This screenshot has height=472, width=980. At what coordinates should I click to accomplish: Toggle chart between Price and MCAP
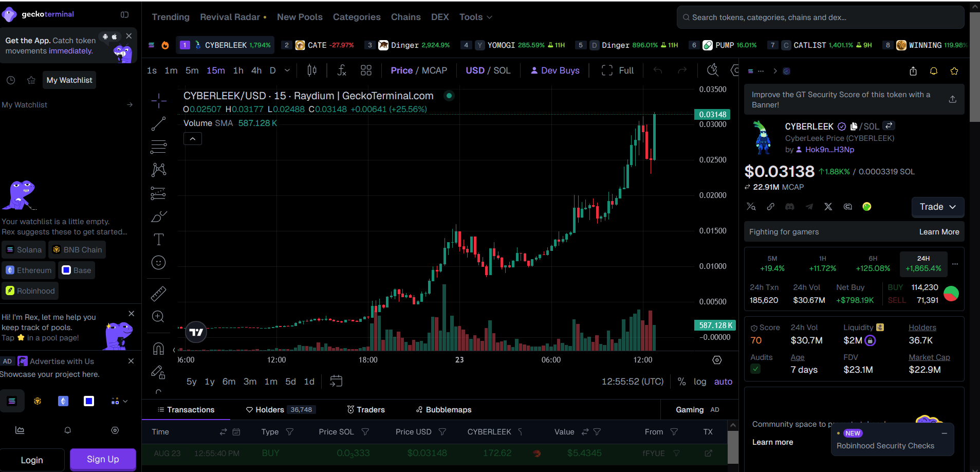click(x=419, y=70)
